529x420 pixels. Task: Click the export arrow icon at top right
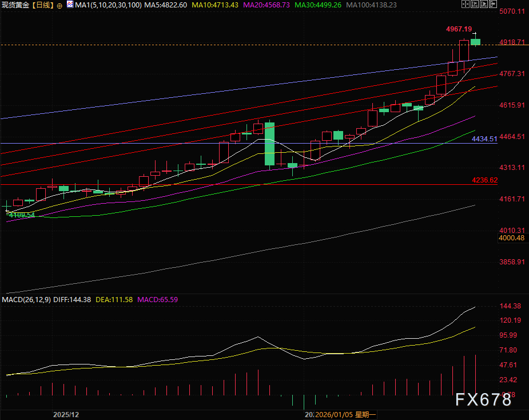pos(493,4)
